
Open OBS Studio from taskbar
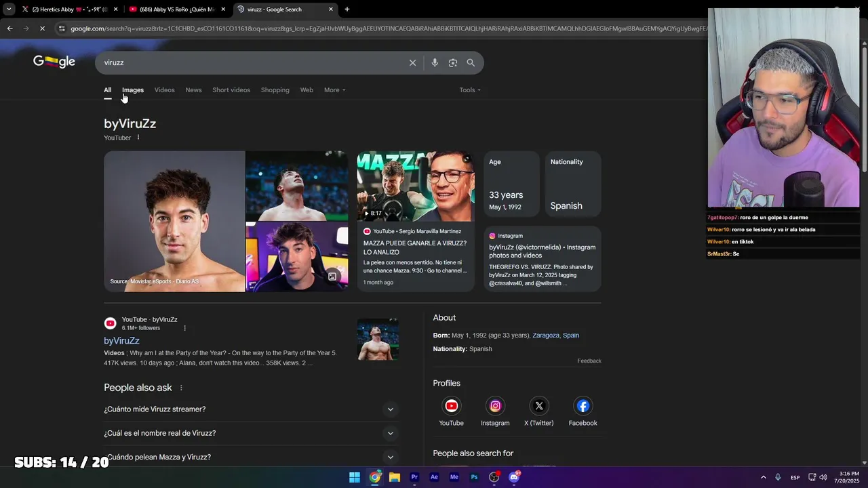[x=494, y=477]
